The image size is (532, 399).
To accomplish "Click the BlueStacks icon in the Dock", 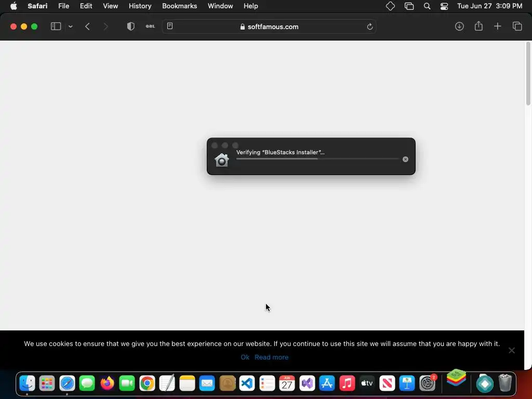I will (x=456, y=378).
